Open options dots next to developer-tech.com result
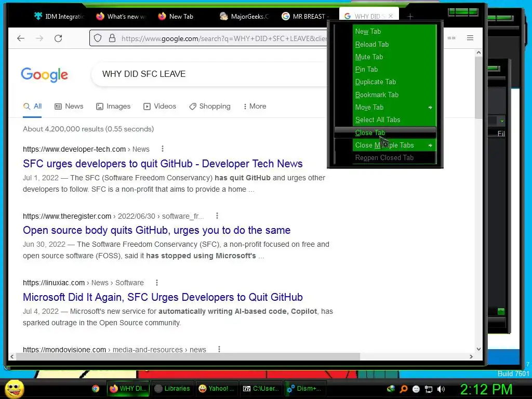Image resolution: width=532 pixels, height=399 pixels. pyautogui.click(x=163, y=149)
